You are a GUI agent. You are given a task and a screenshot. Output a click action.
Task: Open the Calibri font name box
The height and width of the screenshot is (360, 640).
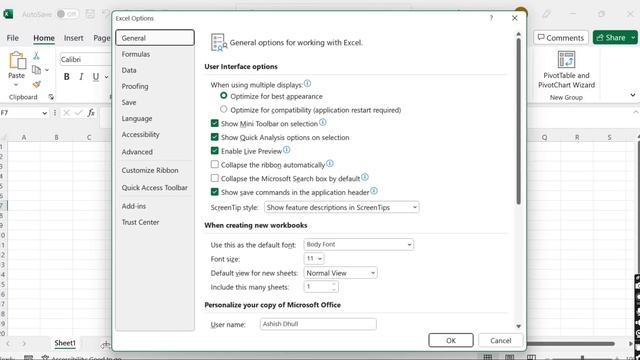click(85, 60)
